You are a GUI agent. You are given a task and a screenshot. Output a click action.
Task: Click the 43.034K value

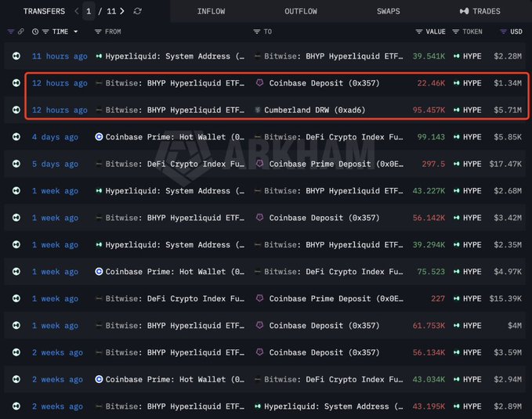(429, 380)
